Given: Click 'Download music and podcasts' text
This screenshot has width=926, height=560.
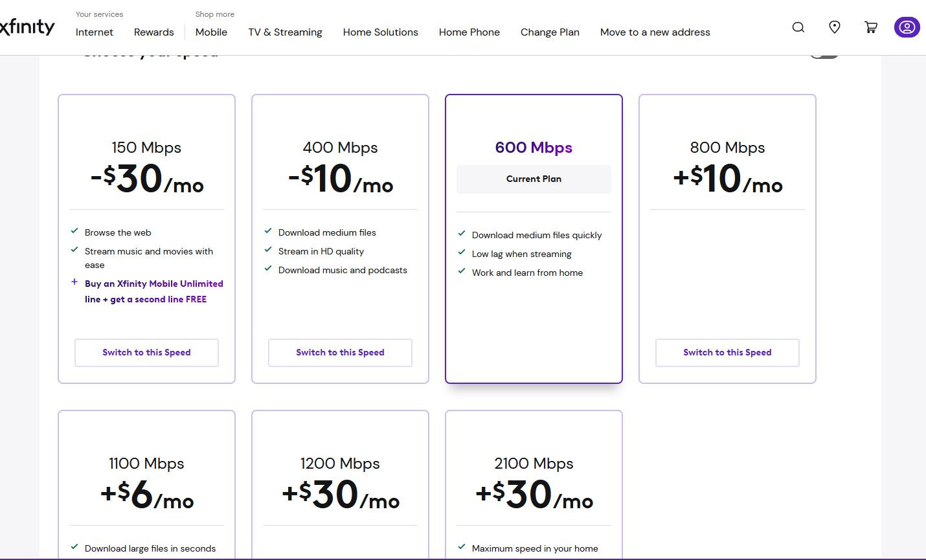Looking at the screenshot, I should coord(343,270).
